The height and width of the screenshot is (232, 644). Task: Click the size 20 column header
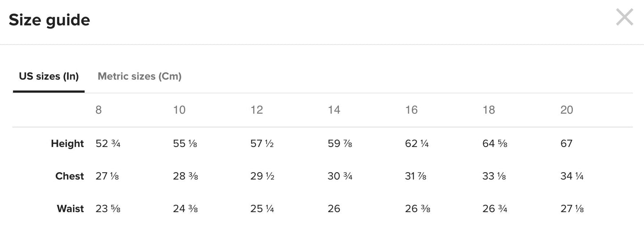point(566,110)
